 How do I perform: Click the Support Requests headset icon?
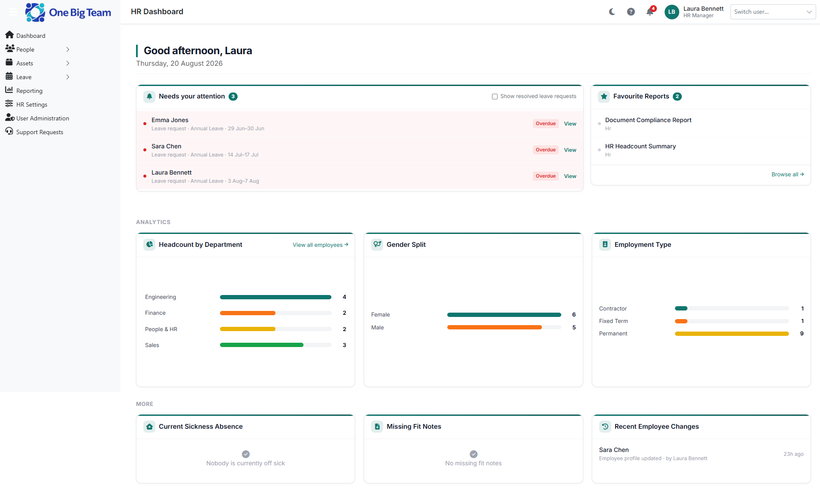9,131
